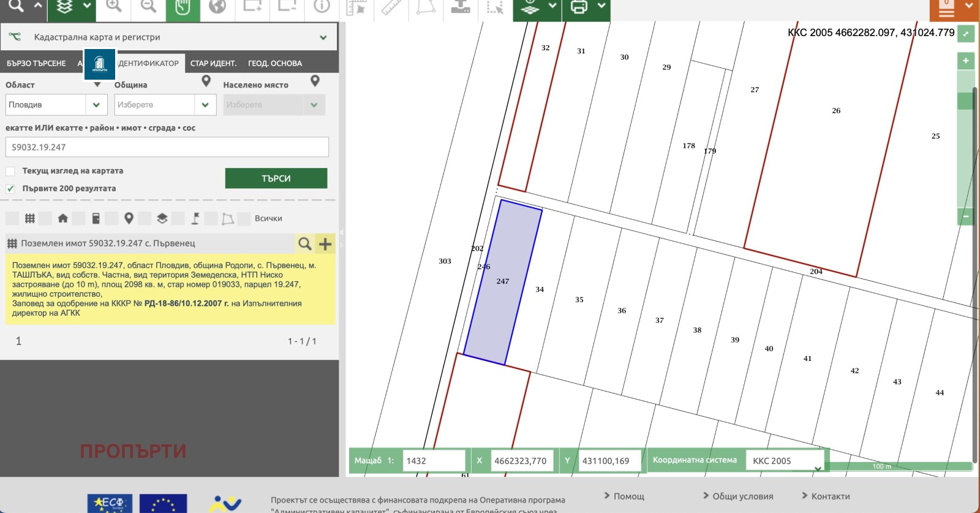
Task: Select the ruler measure distance tool
Action: coord(391,7)
